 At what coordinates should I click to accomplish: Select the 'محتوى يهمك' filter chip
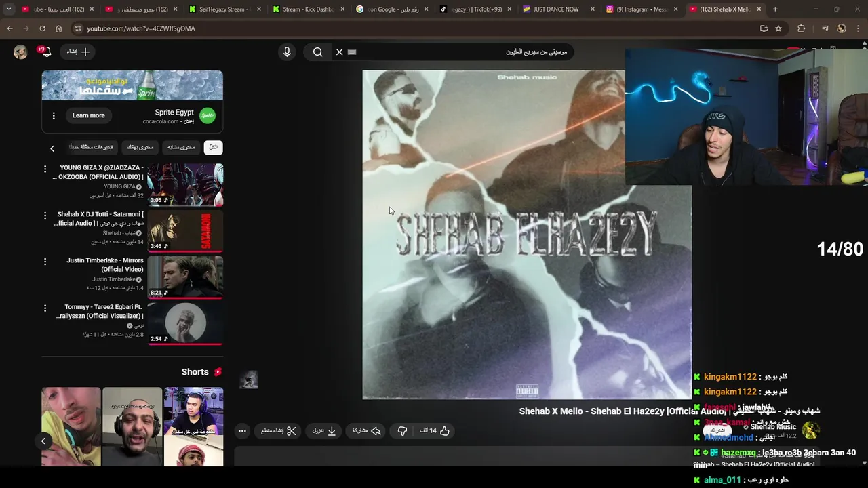tap(140, 147)
